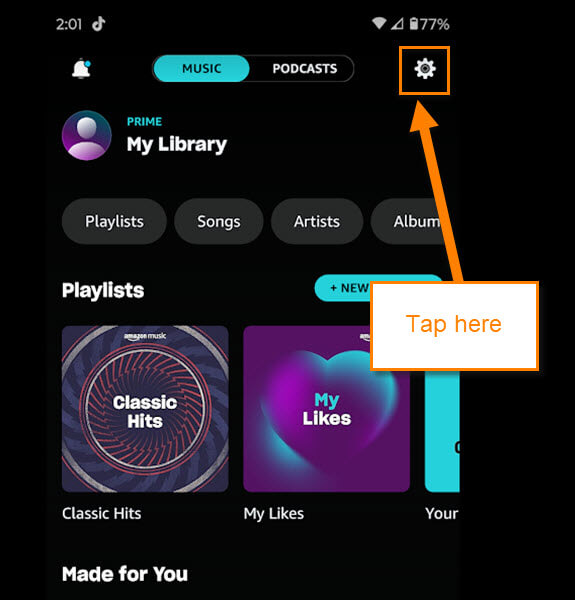This screenshot has width=575, height=600.
Task: Open the My Library heading
Action: tap(177, 145)
